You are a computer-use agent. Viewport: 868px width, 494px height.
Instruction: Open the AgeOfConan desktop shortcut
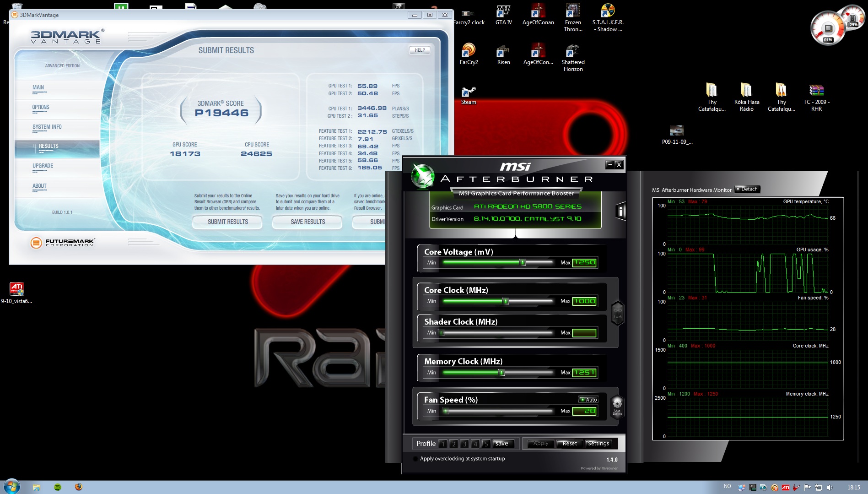(x=538, y=14)
